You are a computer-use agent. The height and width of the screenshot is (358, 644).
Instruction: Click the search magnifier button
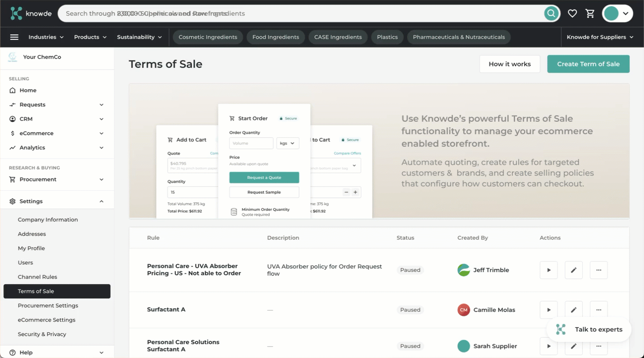551,13
